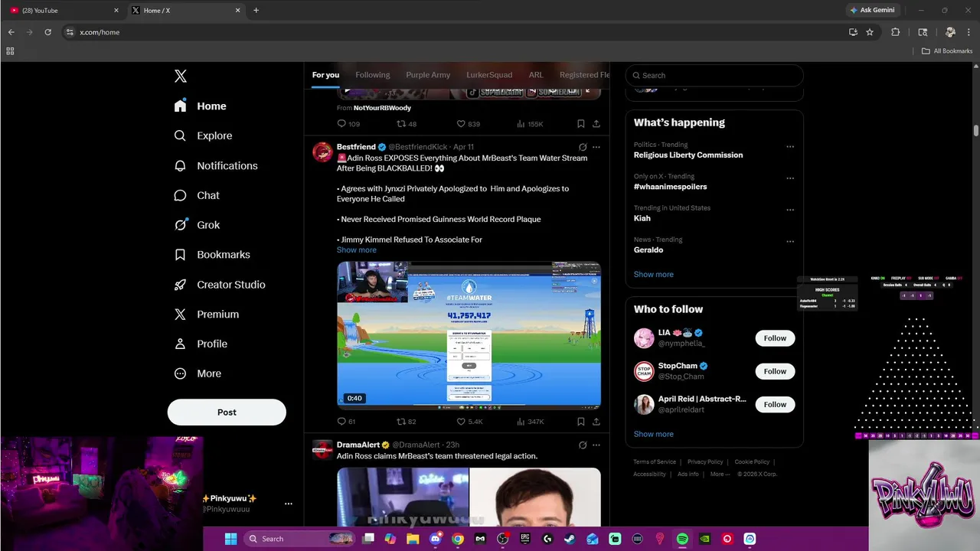Open Steam from the taskbar
The height and width of the screenshot is (551, 980).
(x=570, y=539)
